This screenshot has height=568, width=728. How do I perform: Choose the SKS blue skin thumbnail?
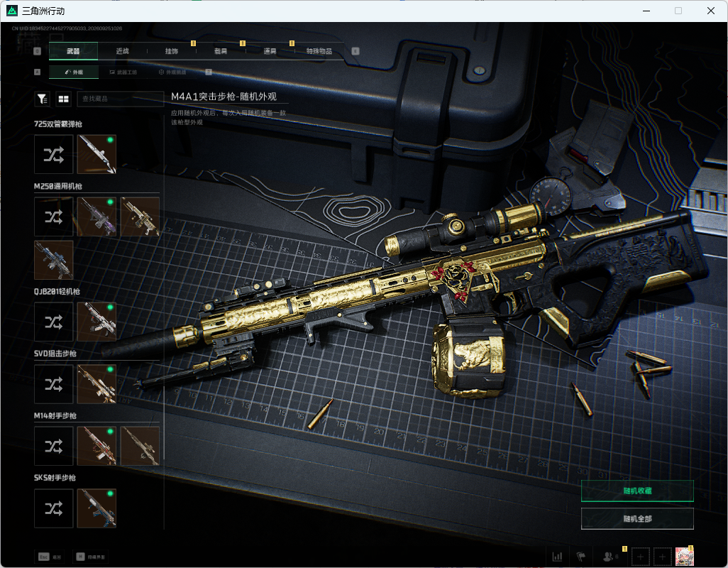pos(96,508)
